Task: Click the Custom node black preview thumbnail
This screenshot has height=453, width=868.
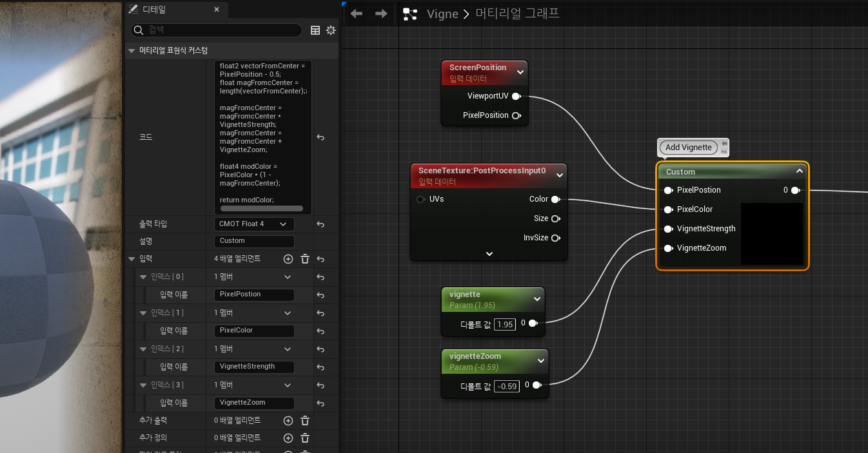Action: pos(772,234)
